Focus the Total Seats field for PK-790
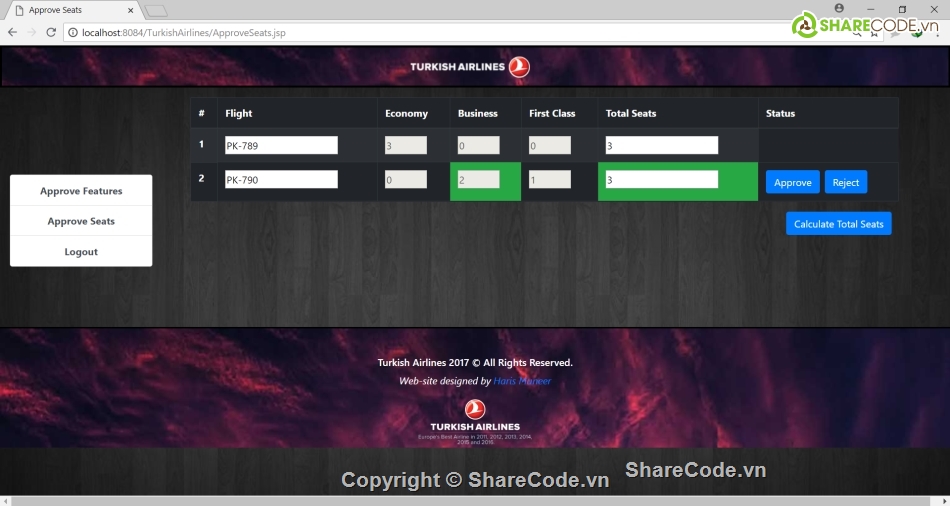The width and height of the screenshot is (950, 506). pyautogui.click(x=661, y=180)
